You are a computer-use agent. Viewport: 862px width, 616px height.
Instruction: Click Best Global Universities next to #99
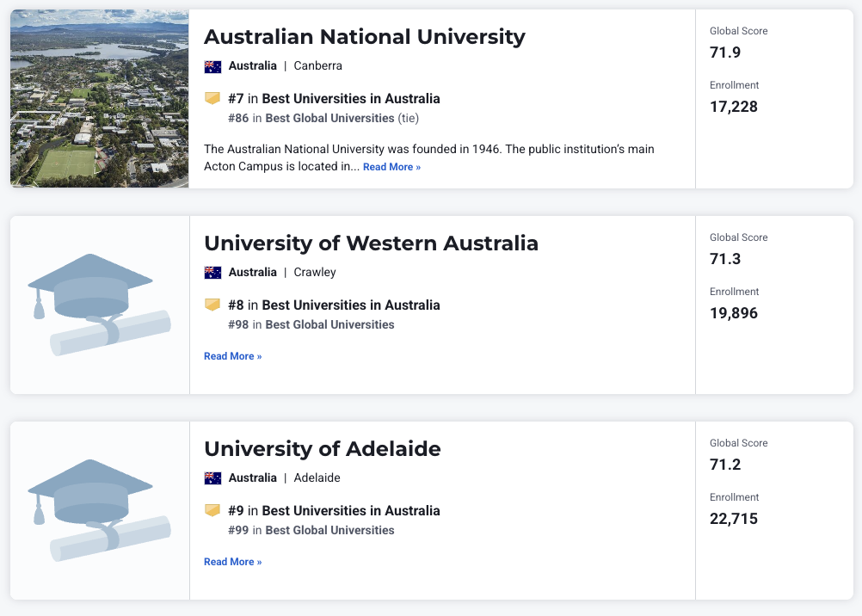329,530
